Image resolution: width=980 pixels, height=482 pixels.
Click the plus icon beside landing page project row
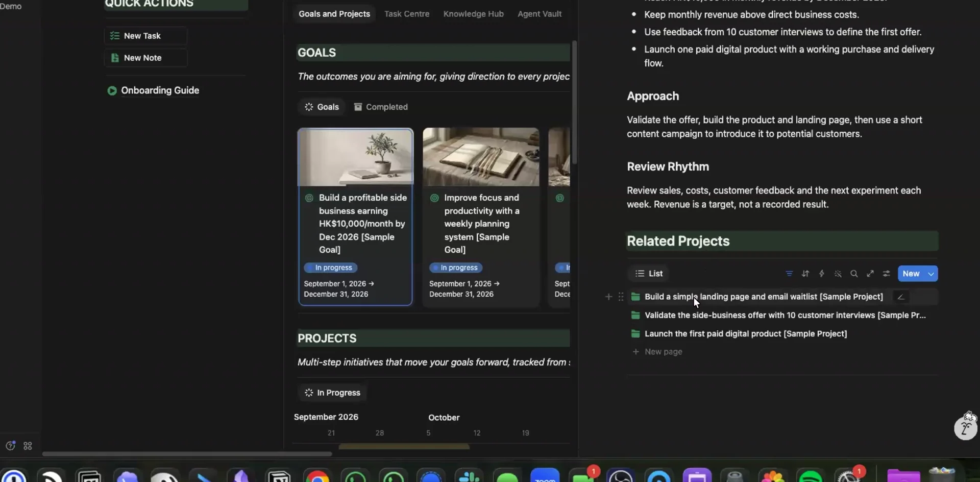608,297
